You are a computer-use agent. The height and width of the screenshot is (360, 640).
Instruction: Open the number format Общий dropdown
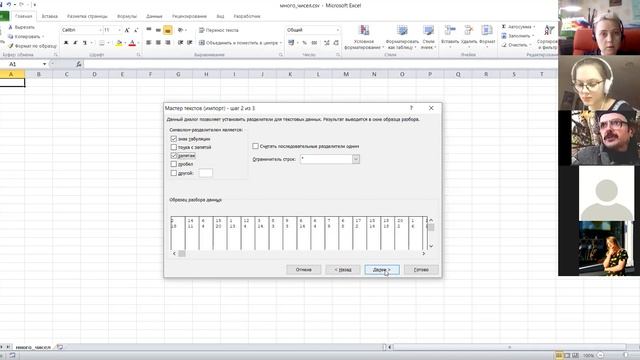(338, 30)
